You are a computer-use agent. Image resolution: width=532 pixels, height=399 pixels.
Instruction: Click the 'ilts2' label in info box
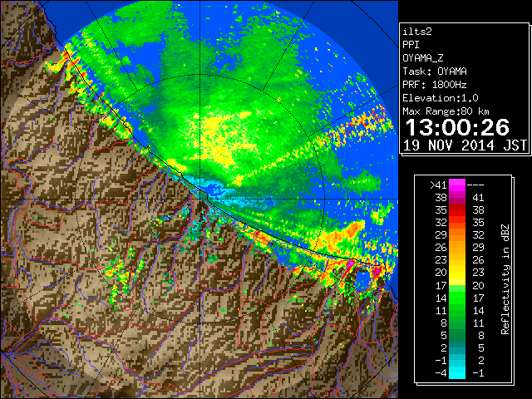[x=417, y=32]
